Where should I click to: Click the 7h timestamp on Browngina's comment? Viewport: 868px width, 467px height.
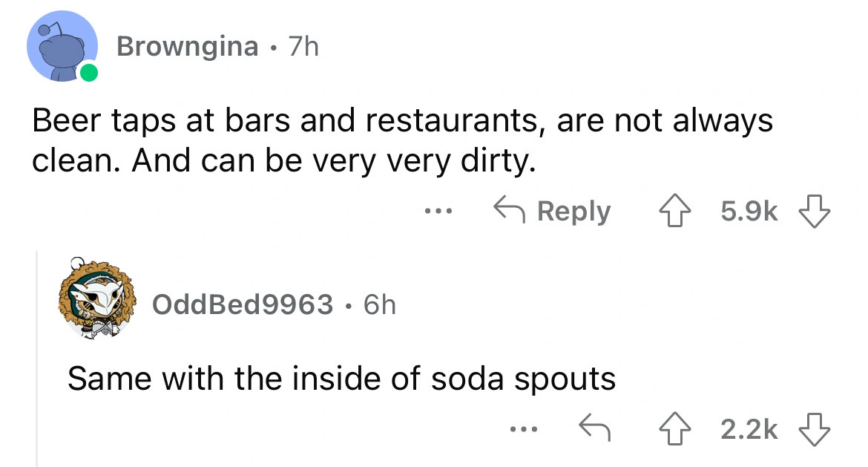point(303,47)
